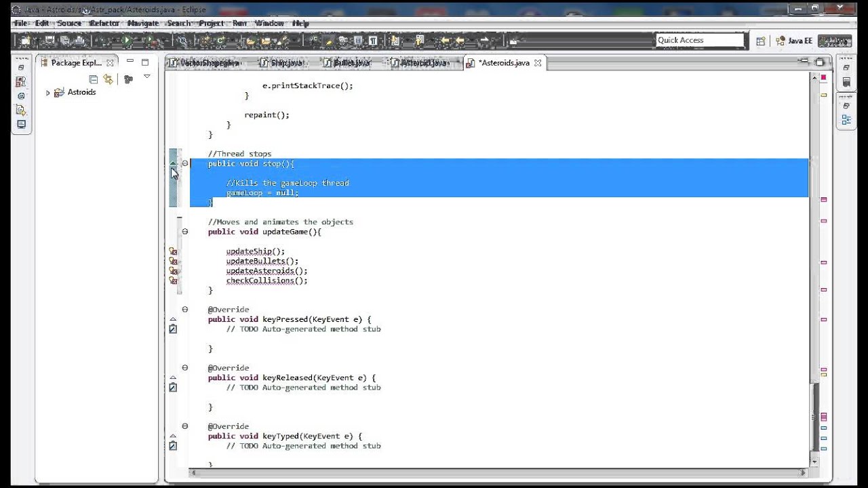Close the *Asteroids.java tab

click(x=538, y=62)
